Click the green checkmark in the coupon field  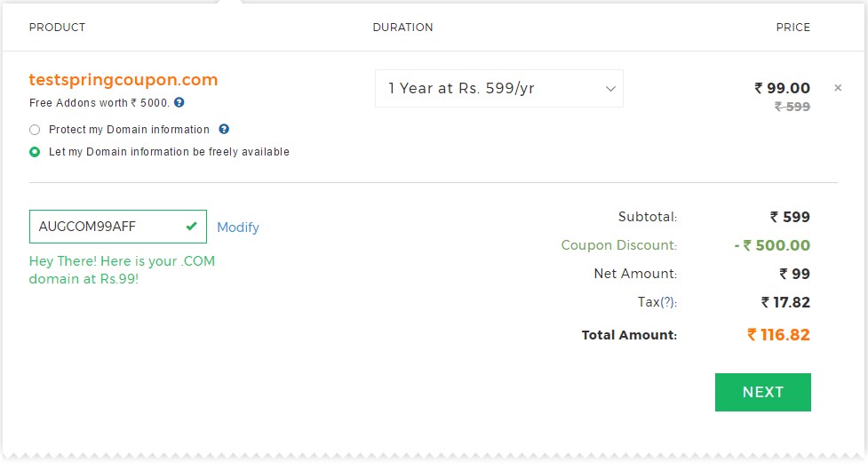(192, 226)
